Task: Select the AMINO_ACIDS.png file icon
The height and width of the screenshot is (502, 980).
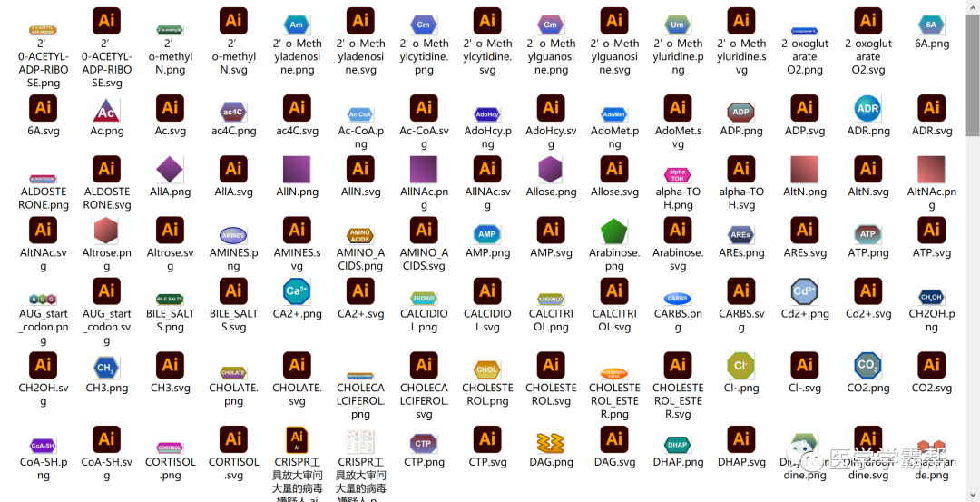Action: coord(360,236)
